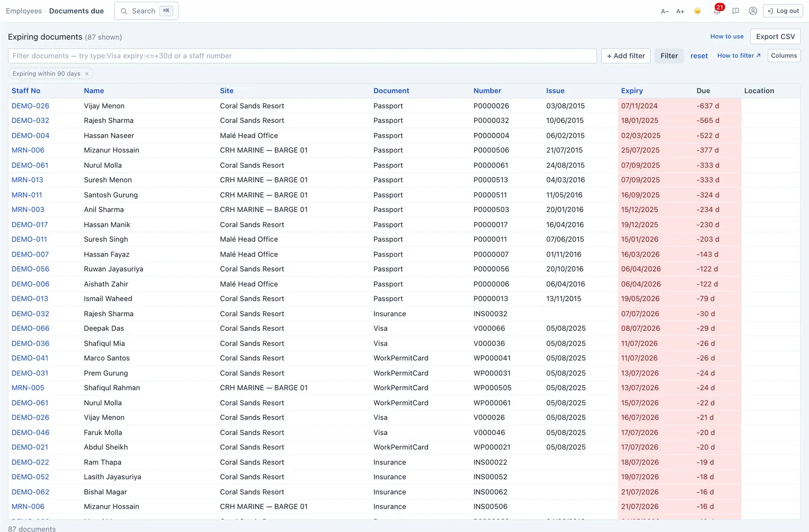Toggle the sun theme icon
This screenshot has height=532, width=809.
pyautogui.click(x=697, y=11)
